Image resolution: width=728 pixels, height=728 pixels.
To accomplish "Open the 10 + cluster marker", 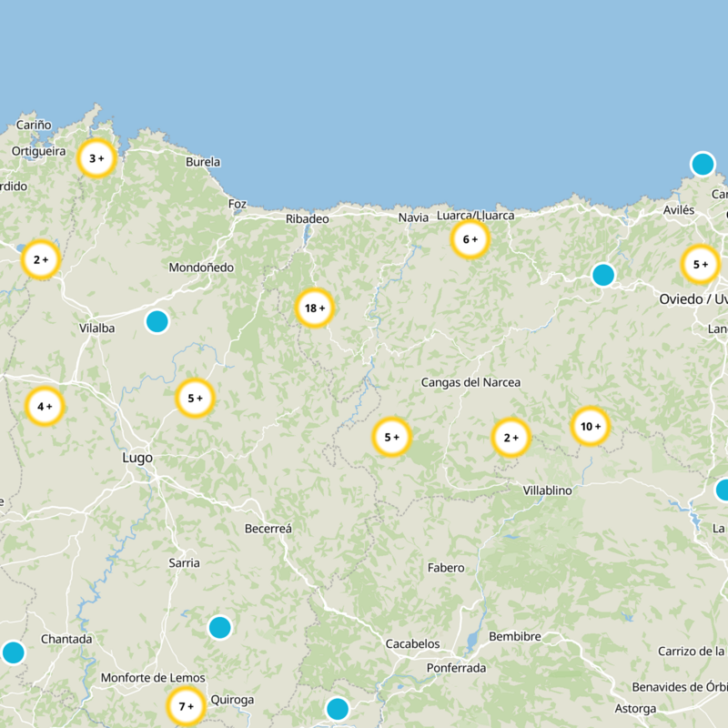I will (x=591, y=426).
